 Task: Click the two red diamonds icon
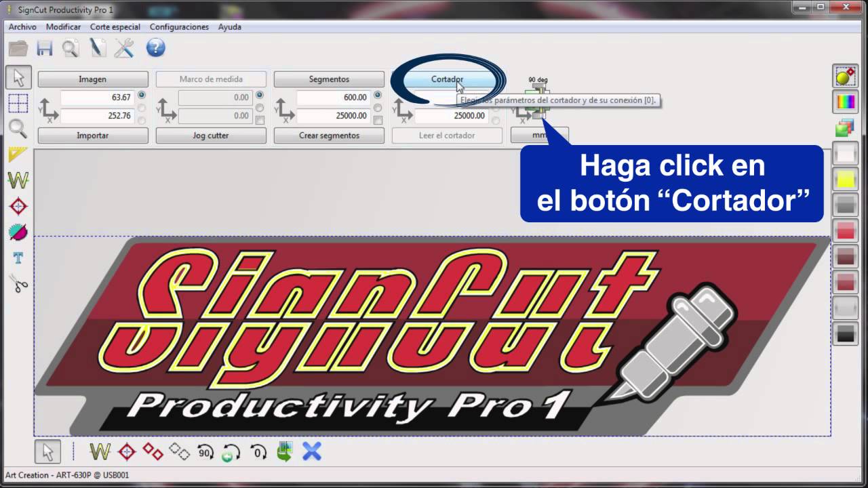[x=153, y=451]
